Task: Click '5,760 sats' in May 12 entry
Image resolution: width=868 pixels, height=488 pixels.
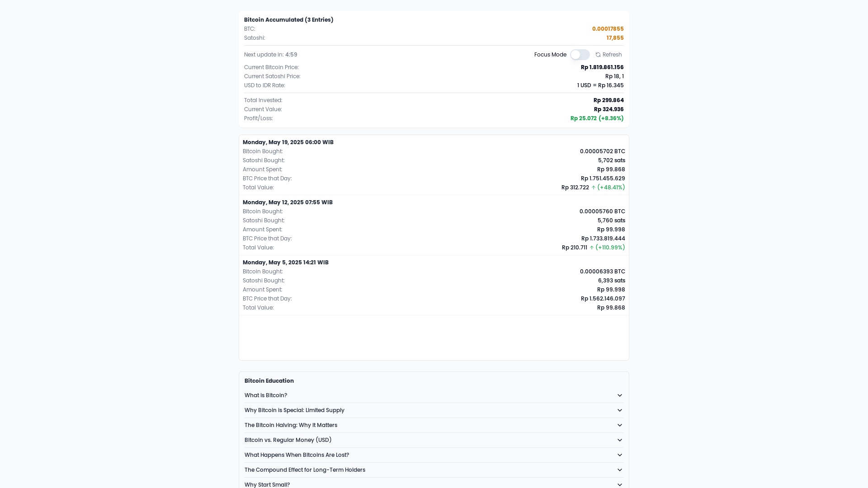Action: [x=611, y=221]
